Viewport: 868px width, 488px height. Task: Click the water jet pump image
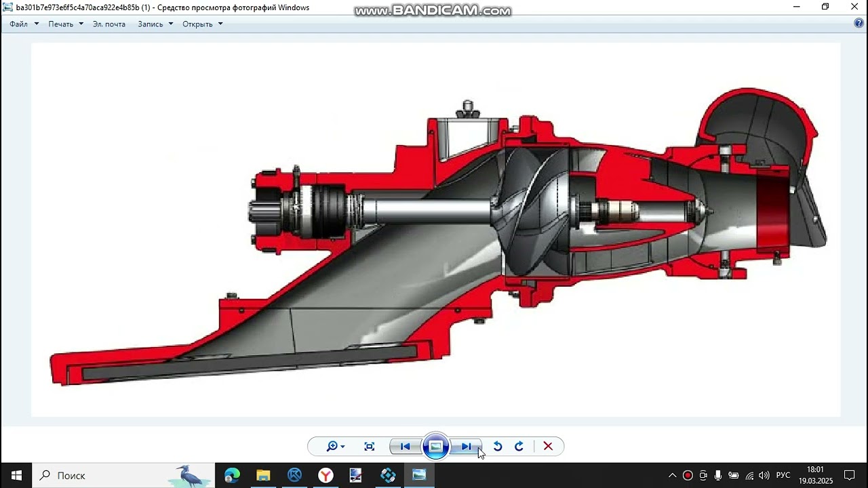(x=435, y=230)
